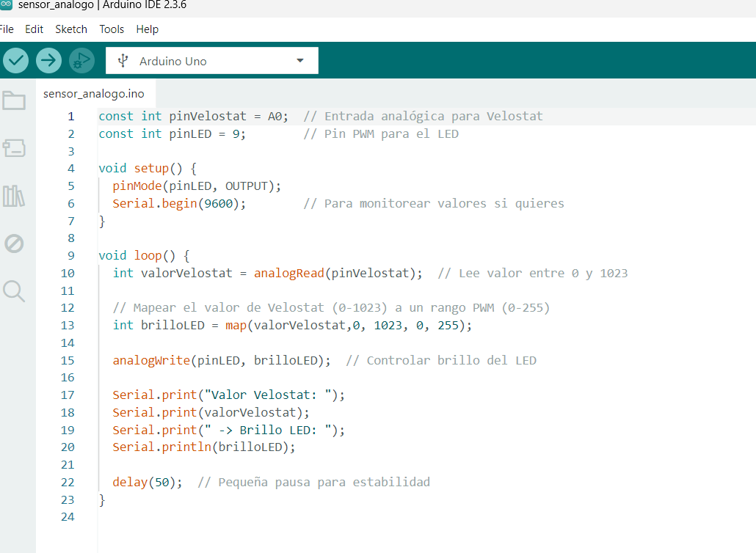Open the Edit menu

point(34,29)
